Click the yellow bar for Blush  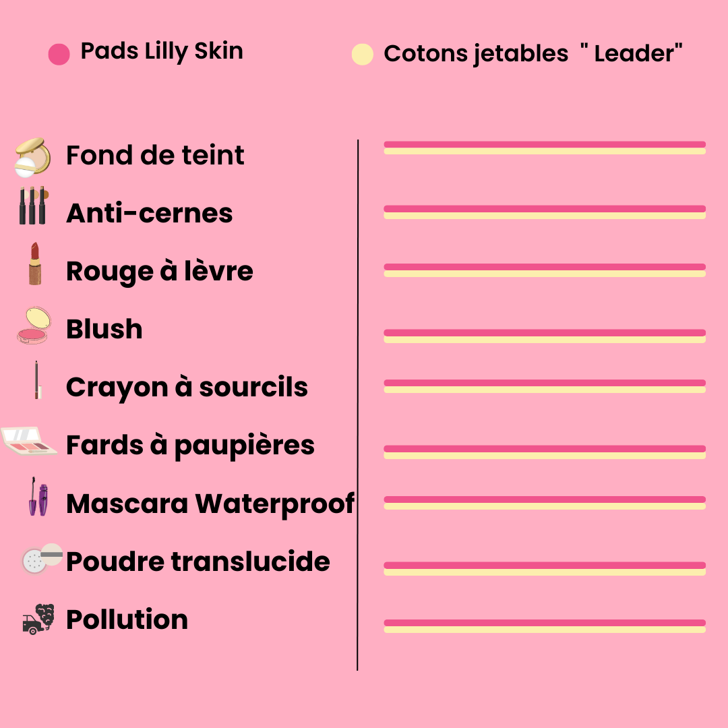545,340
